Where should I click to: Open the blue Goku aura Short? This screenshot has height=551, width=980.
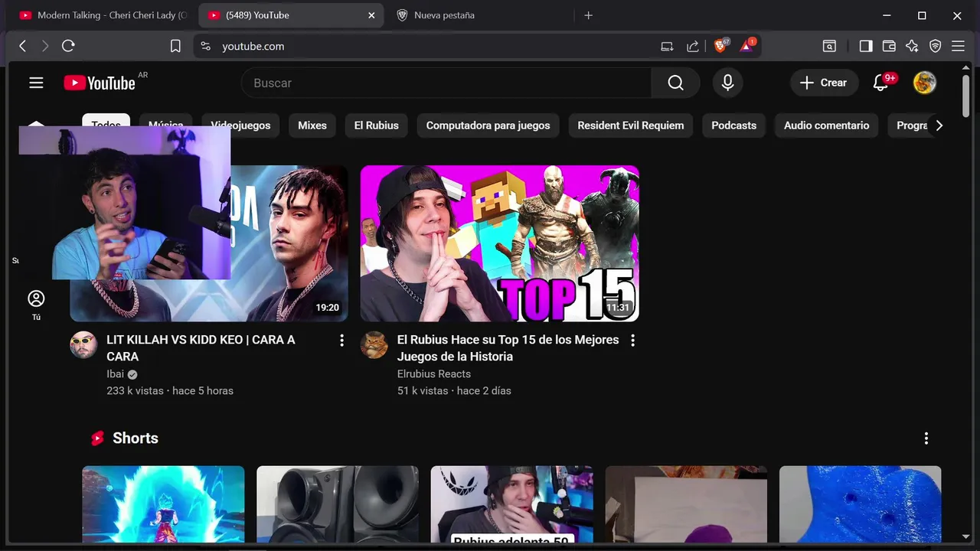click(163, 504)
